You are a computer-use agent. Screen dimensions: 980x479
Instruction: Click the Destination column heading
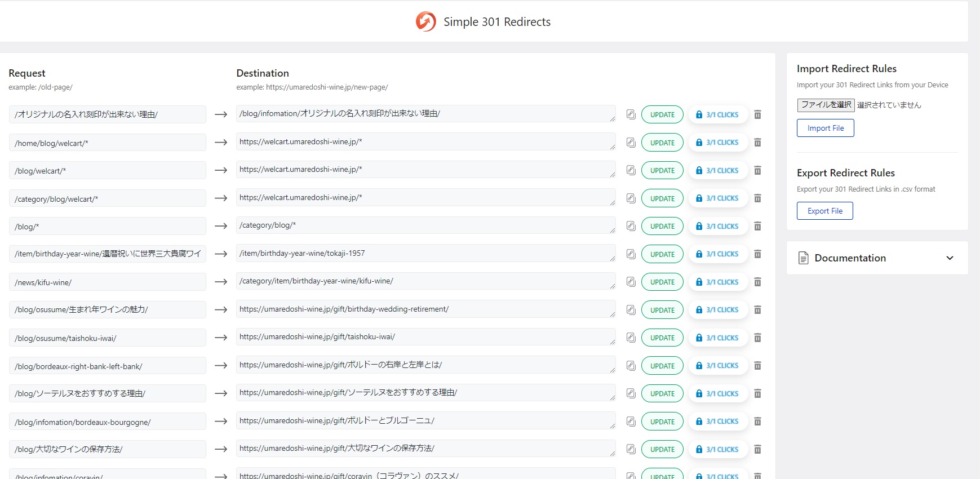tap(263, 73)
